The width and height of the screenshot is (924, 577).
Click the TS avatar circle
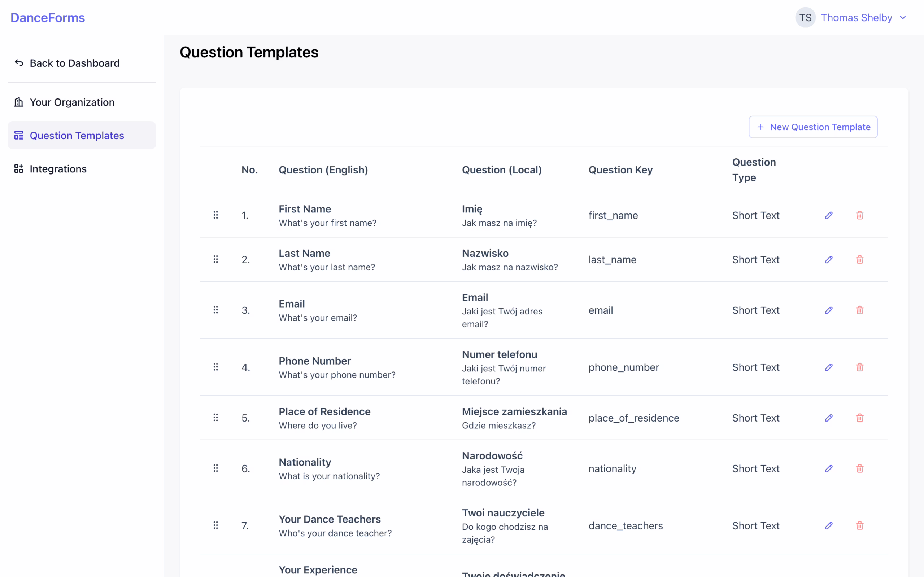pyautogui.click(x=806, y=17)
